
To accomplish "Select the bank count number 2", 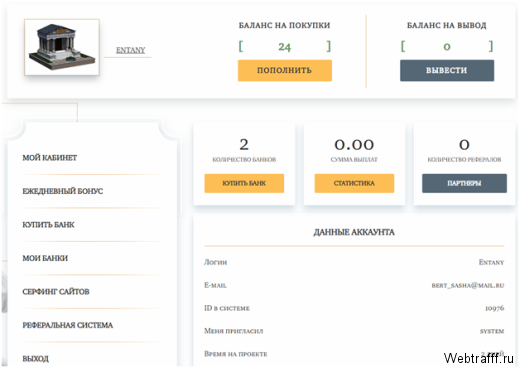I will click(x=244, y=145).
